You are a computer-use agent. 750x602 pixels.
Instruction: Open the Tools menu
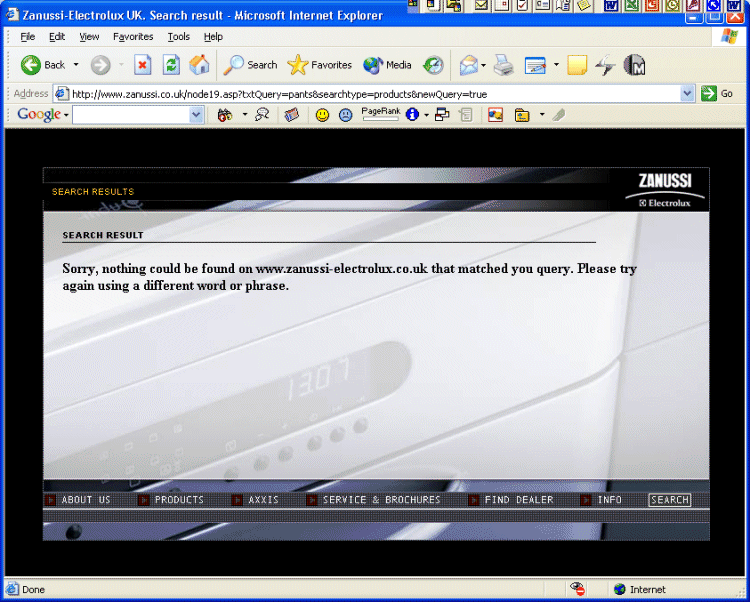(x=178, y=37)
